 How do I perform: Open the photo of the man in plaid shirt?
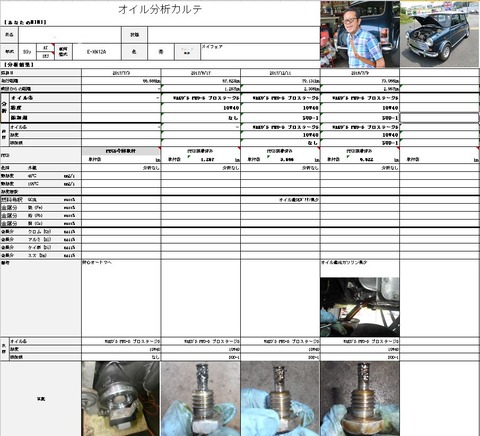(x=360, y=34)
